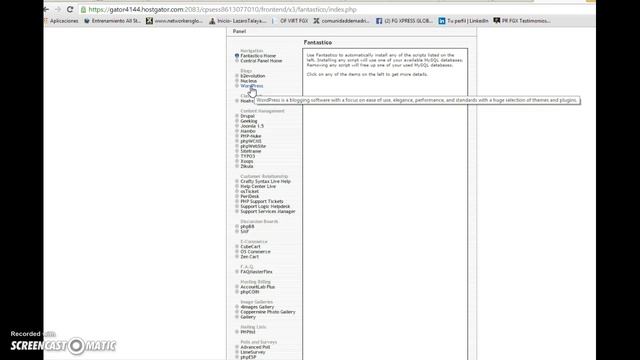Viewport: 640px width, 360px height.
Task: Open the www.networkersglo... bookmark
Action: coord(174,21)
